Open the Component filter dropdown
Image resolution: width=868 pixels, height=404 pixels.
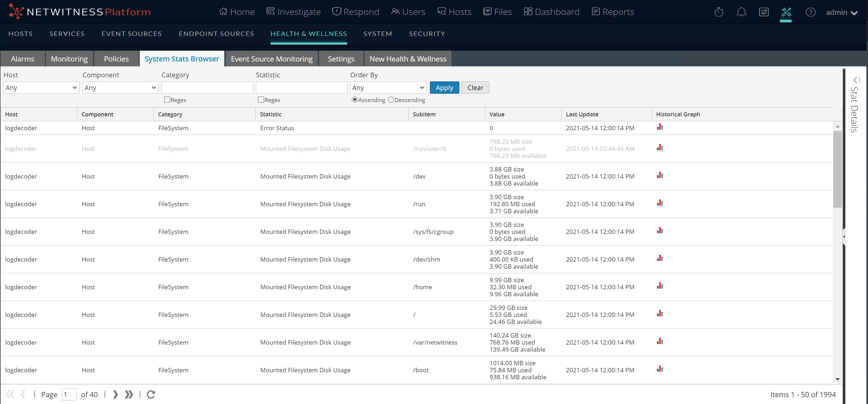[x=120, y=88]
